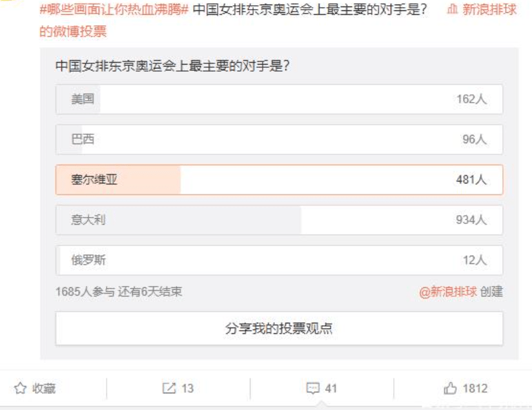Click the 分享我的投票观点 button
532x410 pixels.
point(279,328)
